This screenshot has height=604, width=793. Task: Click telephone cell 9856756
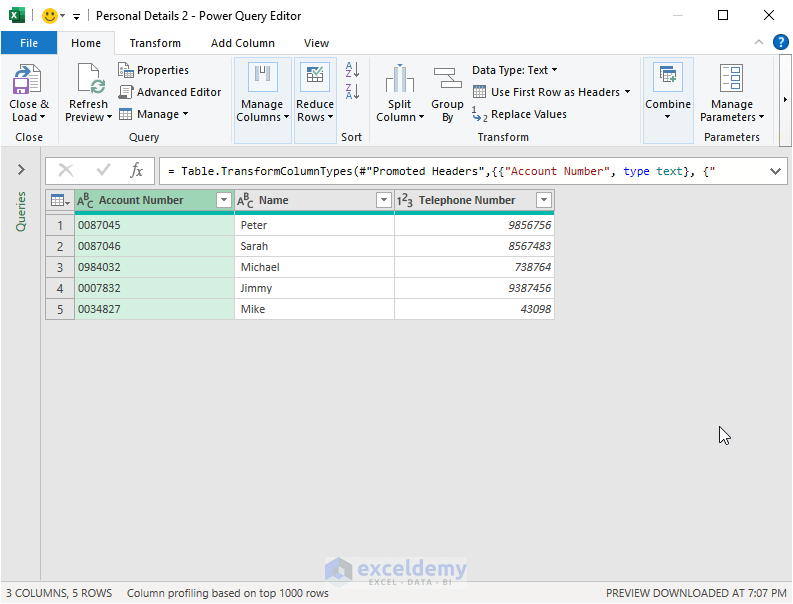(x=474, y=225)
